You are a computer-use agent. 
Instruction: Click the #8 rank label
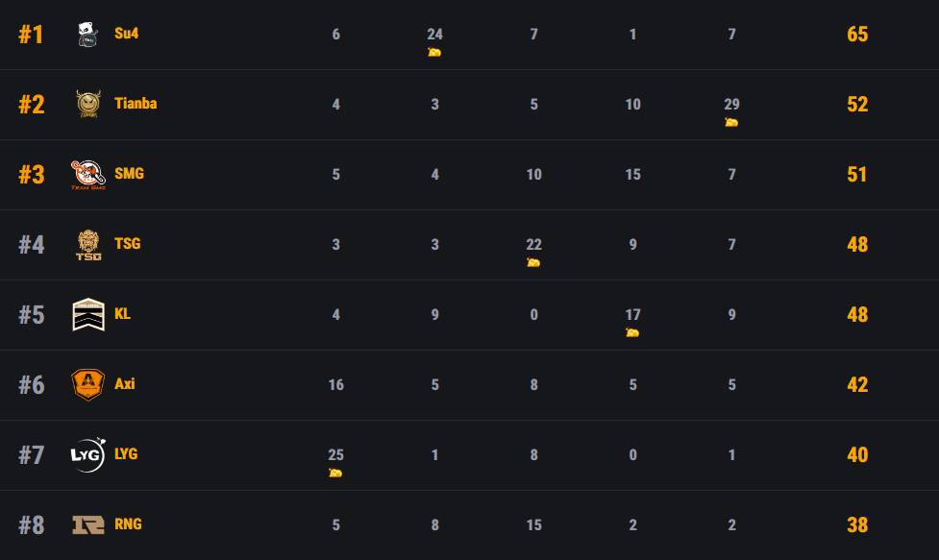(32, 525)
